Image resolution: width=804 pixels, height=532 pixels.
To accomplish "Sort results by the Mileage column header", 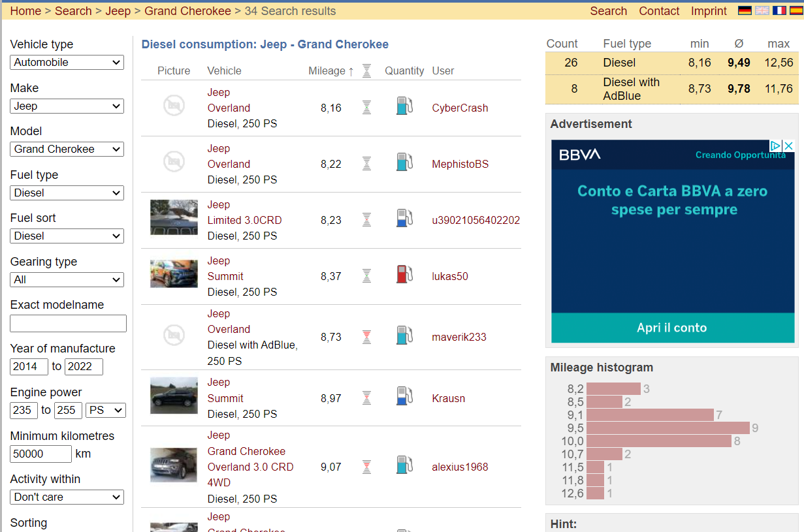I will (x=331, y=71).
